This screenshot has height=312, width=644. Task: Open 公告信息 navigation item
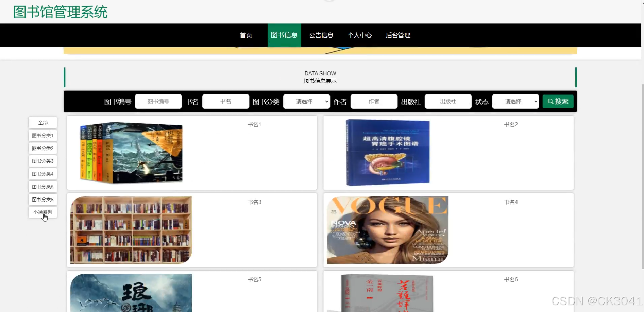321,35
